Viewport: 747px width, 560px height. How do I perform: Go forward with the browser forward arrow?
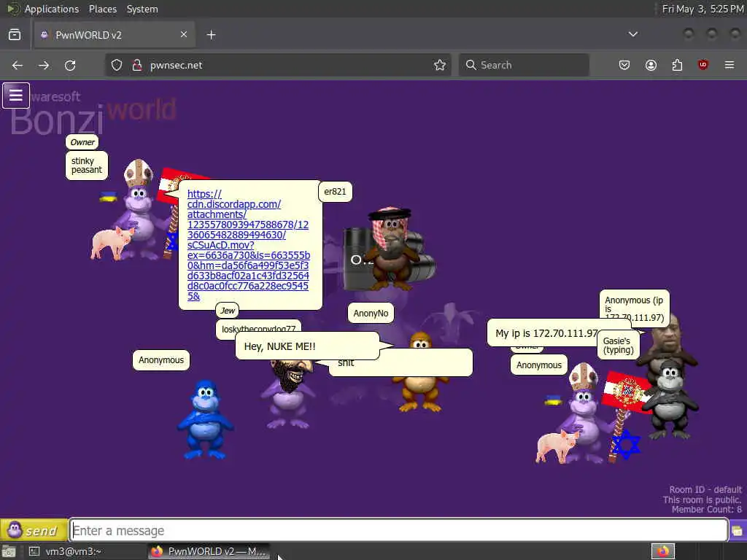[44, 65]
